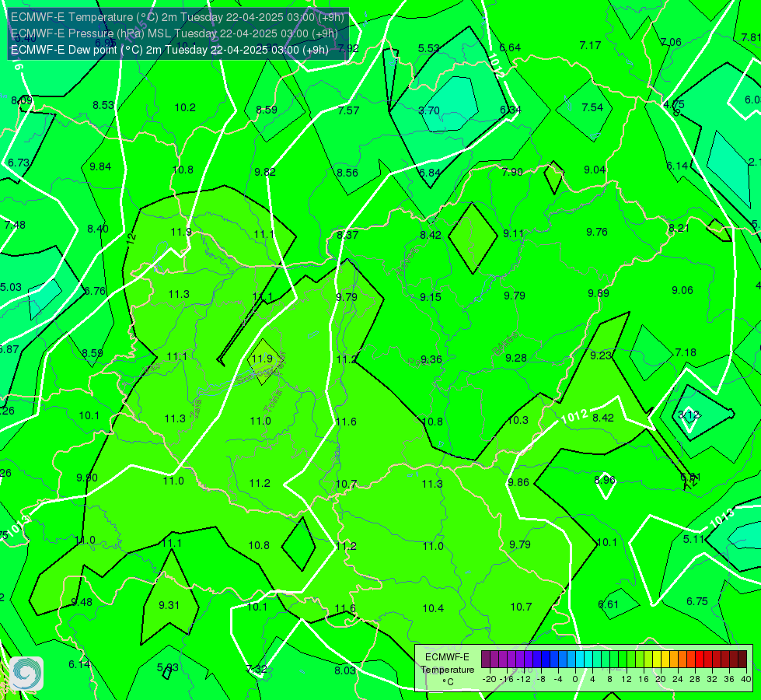Click the 6.76 temperature value
This screenshot has width=761, height=700.
pyautogui.click(x=95, y=291)
